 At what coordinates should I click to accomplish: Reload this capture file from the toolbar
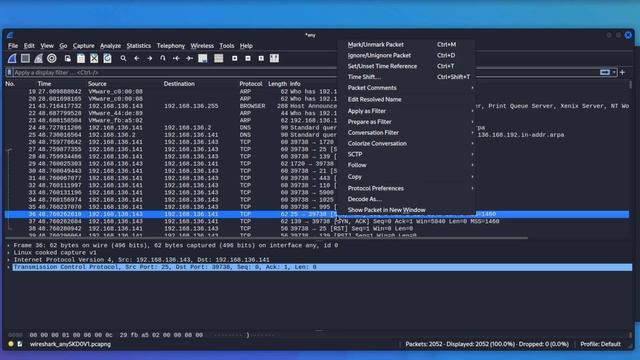pyautogui.click(x=107, y=58)
